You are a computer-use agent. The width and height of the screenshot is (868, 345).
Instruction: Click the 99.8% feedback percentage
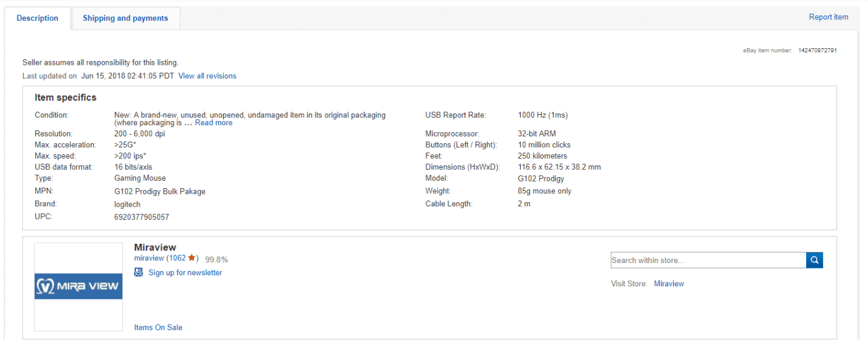[x=216, y=260]
